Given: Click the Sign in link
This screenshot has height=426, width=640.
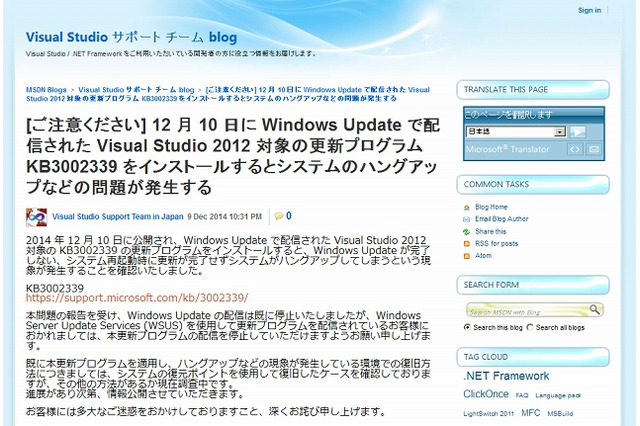Looking at the screenshot, I should pyautogui.click(x=589, y=10).
